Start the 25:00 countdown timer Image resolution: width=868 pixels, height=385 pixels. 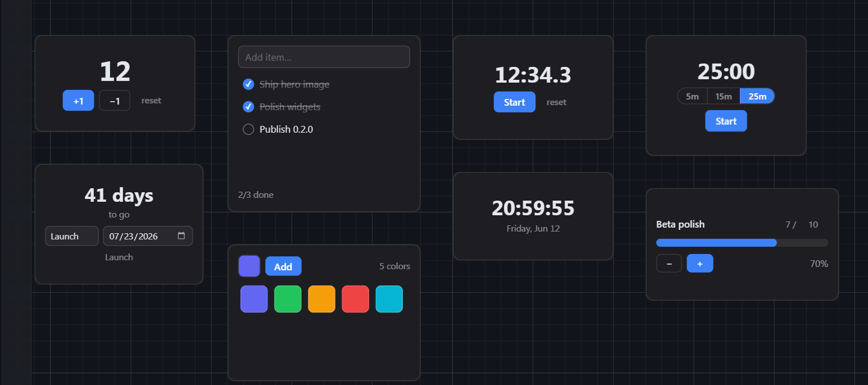[726, 121]
